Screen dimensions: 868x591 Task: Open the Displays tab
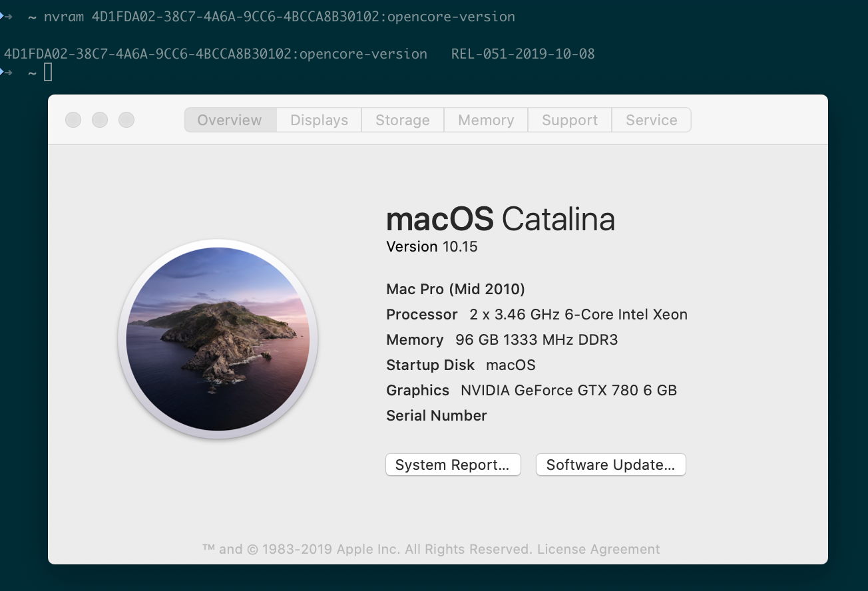pos(319,120)
